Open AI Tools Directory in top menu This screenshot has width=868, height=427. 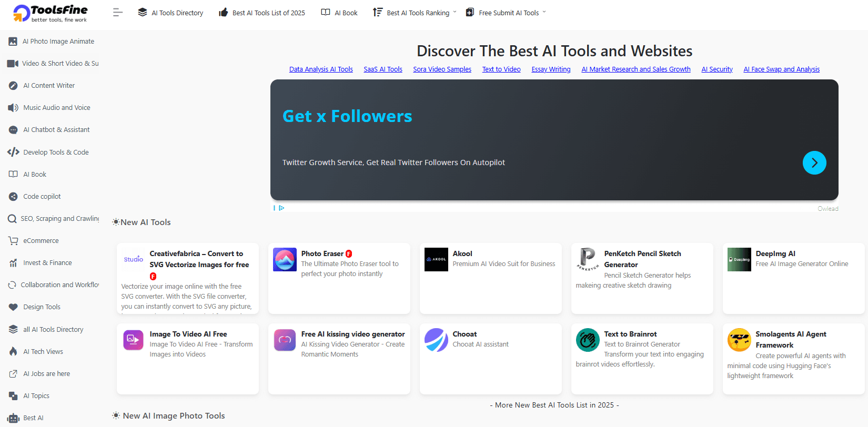click(170, 13)
